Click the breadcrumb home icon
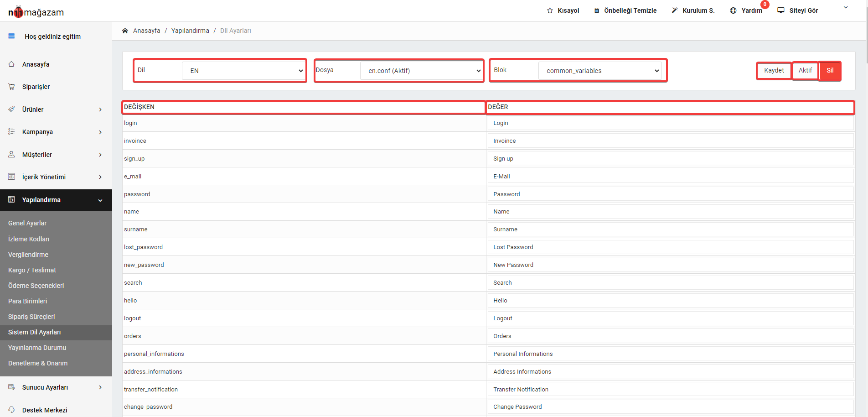 pyautogui.click(x=125, y=31)
